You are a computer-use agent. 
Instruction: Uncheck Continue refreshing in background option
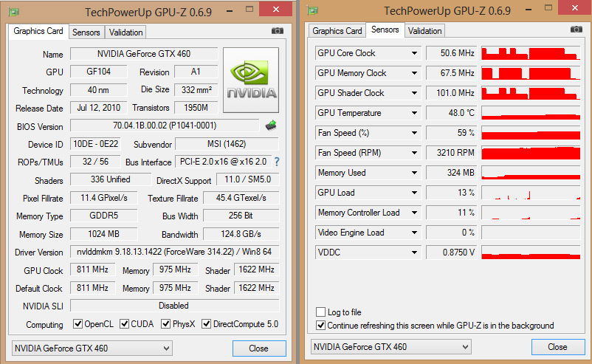pyautogui.click(x=320, y=325)
